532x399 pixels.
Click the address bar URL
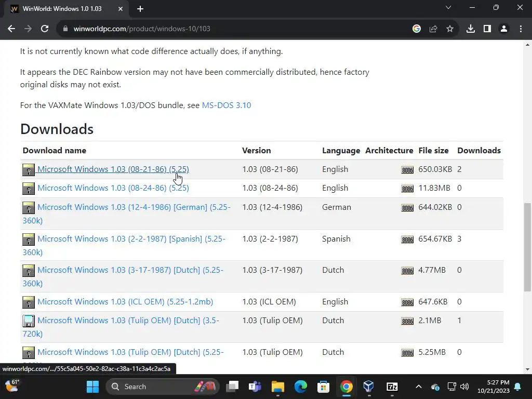(142, 29)
